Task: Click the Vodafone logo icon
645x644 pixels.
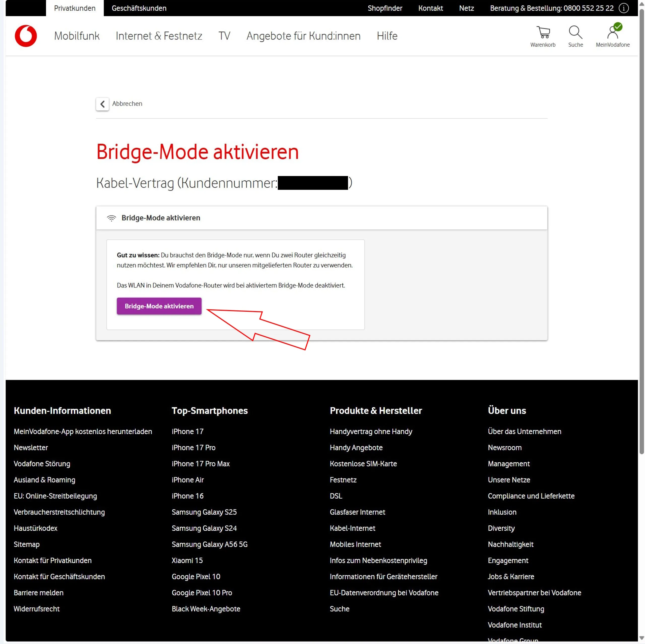Action: [26, 36]
